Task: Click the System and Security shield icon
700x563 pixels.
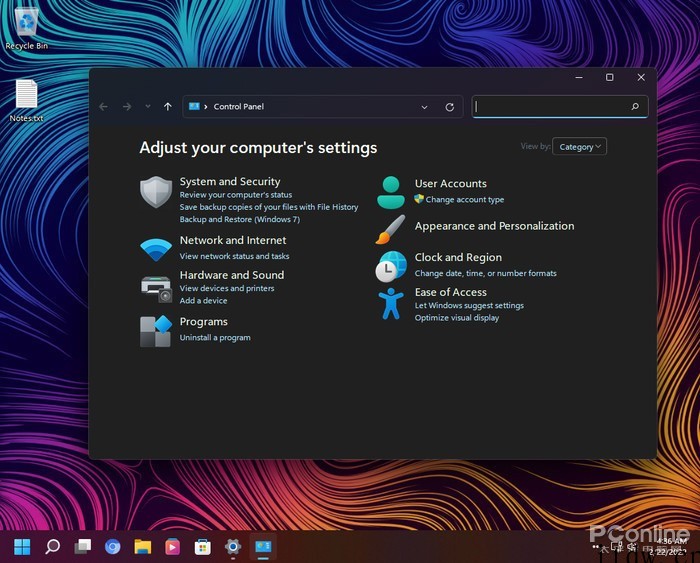Action: tap(156, 192)
